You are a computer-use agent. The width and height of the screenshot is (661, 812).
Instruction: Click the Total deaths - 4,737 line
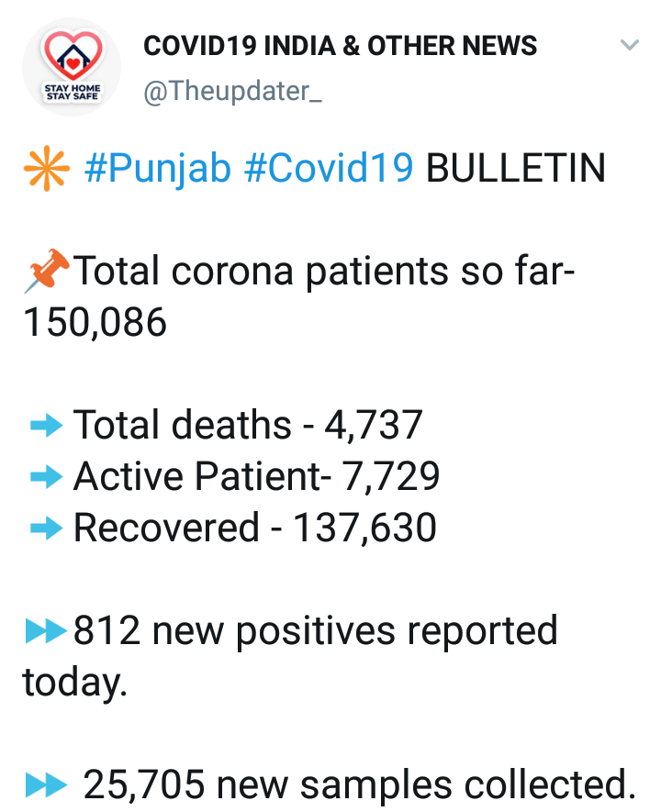248,426
